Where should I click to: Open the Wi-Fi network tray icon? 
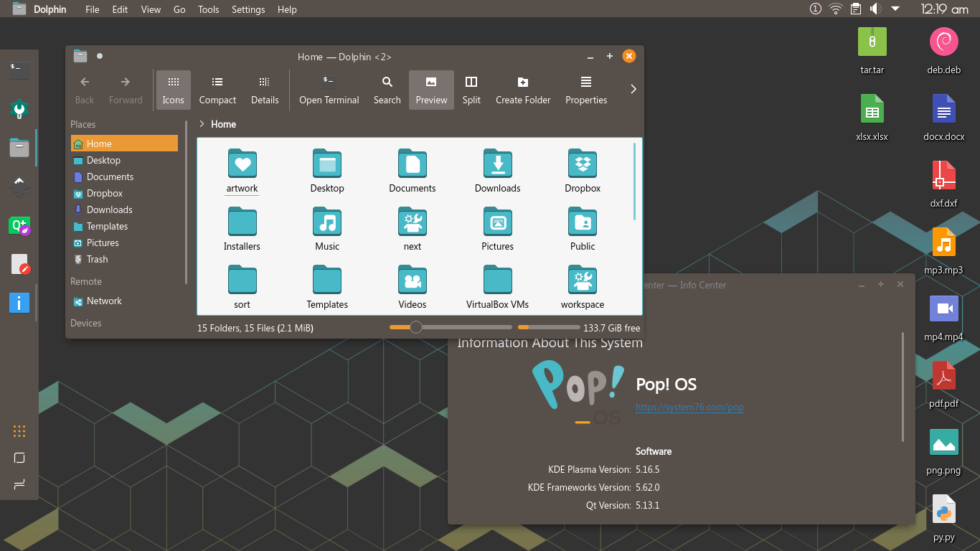point(835,9)
